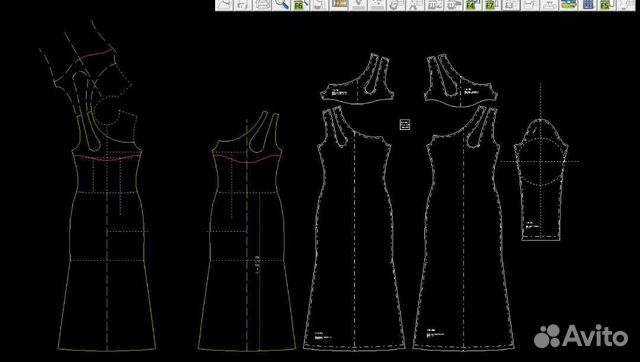Click the blue grid table icon
The height and width of the screenshot is (362, 640).
point(587,4)
